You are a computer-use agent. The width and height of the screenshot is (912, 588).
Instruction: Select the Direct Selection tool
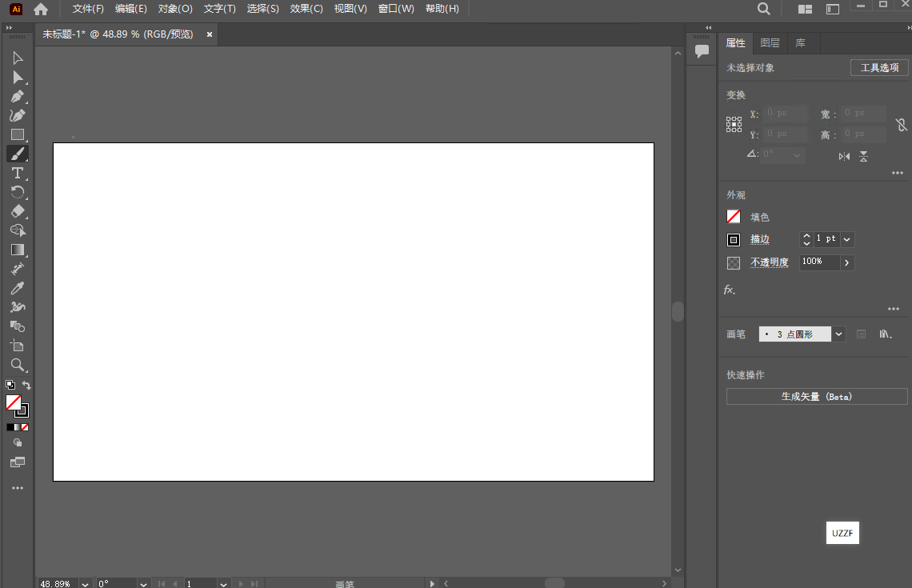pyautogui.click(x=18, y=78)
